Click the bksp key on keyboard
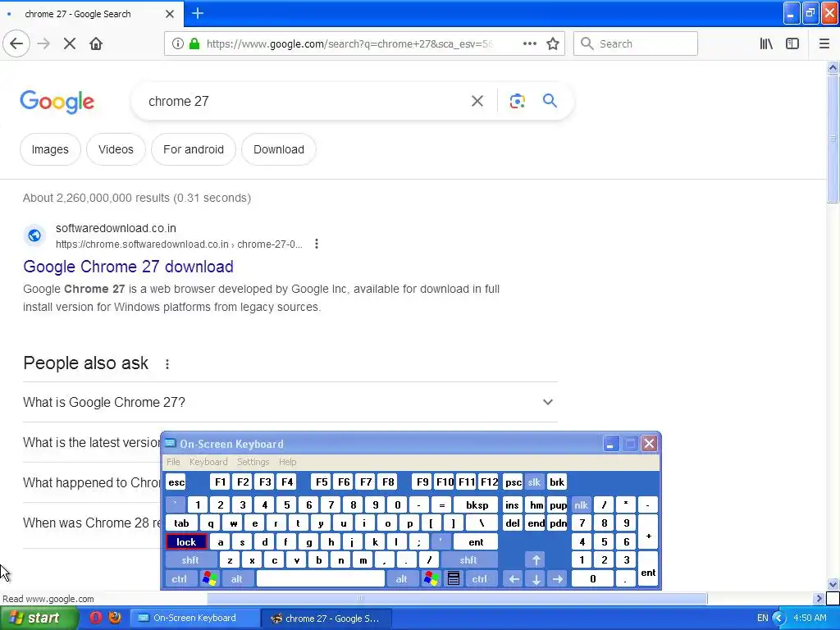This screenshot has height=630, width=840. [x=477, y=504]
